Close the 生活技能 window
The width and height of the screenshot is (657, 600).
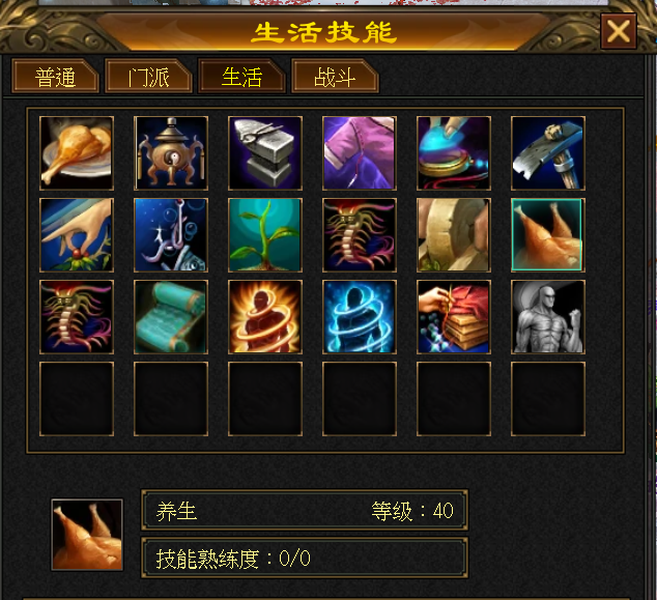pos(618,31)
